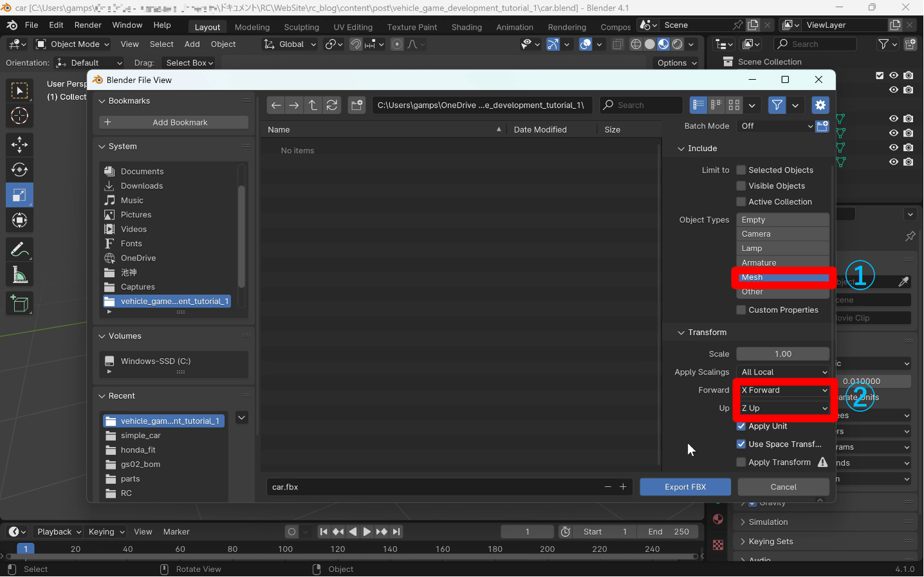
Task: Select the Move tool
Action: pos(19,144)
